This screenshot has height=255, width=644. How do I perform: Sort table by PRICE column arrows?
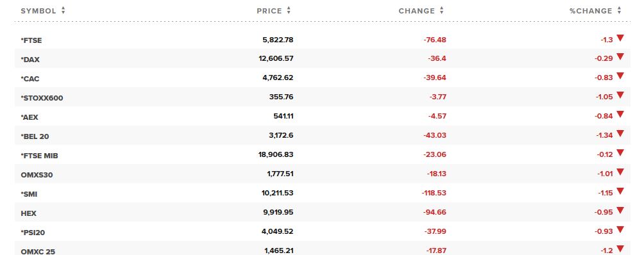(289, 11)
